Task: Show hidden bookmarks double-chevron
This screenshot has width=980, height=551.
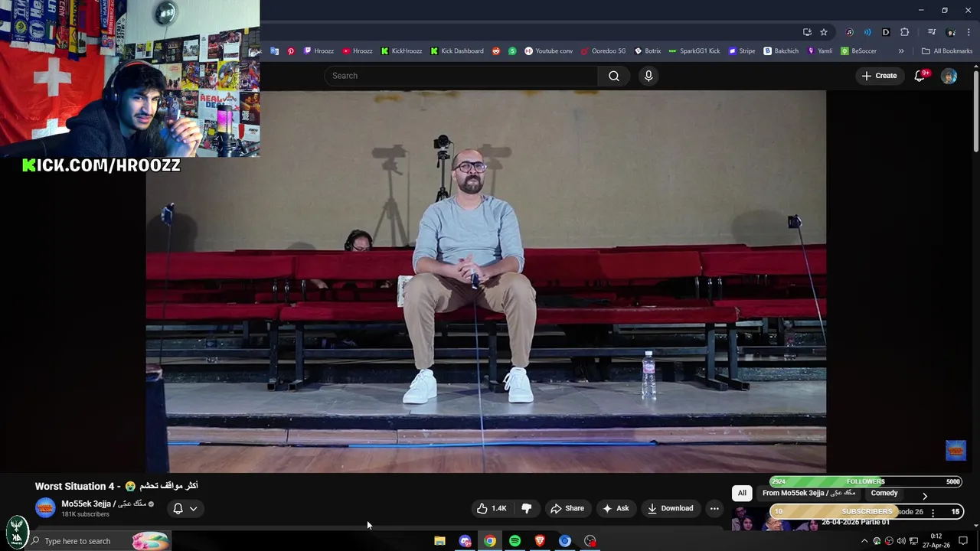Action: [901, 51]
